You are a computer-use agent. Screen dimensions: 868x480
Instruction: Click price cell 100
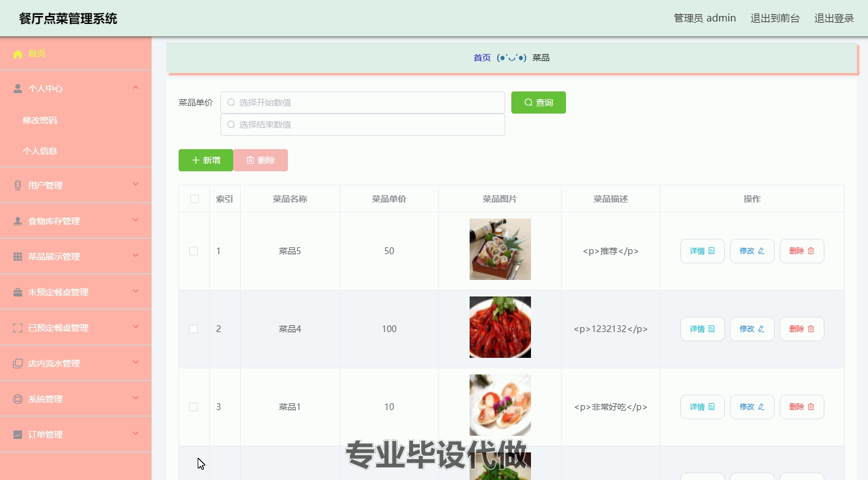click(x=389, y=329)
